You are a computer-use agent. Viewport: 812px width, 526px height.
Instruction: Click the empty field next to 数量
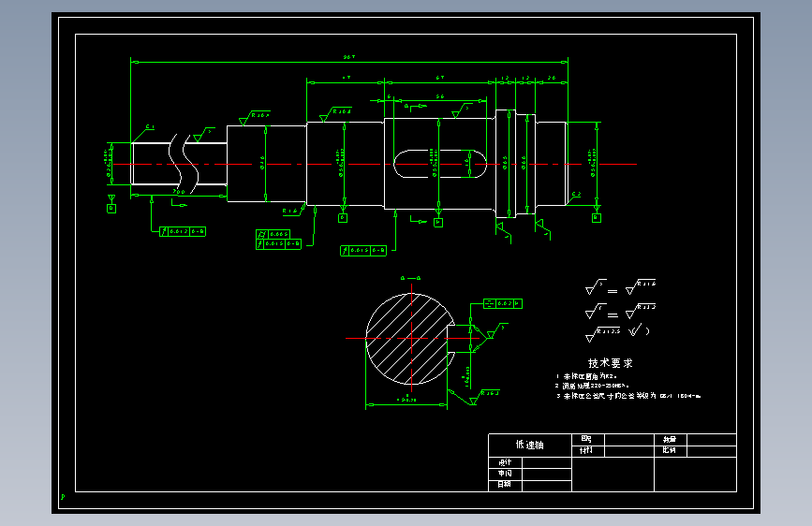pos(712,440)
